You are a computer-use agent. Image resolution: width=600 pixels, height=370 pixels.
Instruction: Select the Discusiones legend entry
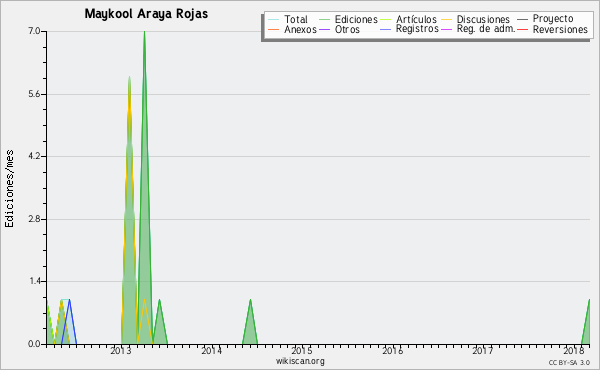click(x=476, y=19)
